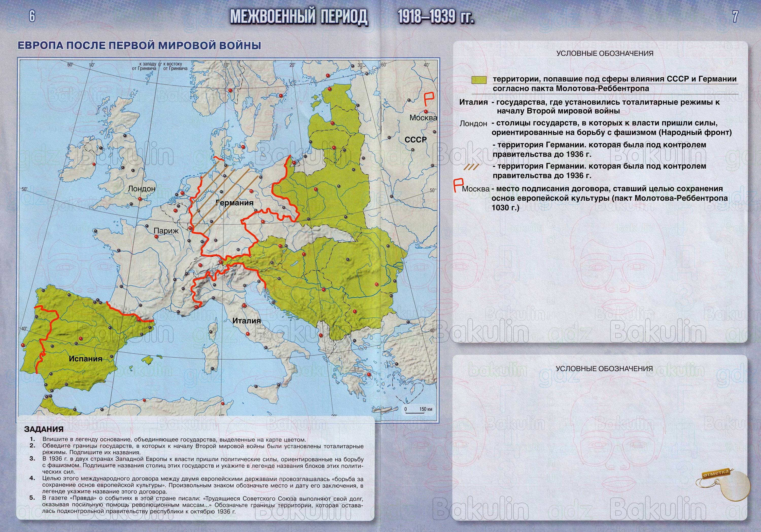This screenshot has width=761, height=532.
Task: Click the Испания label on the map
Action: point(85,358)
